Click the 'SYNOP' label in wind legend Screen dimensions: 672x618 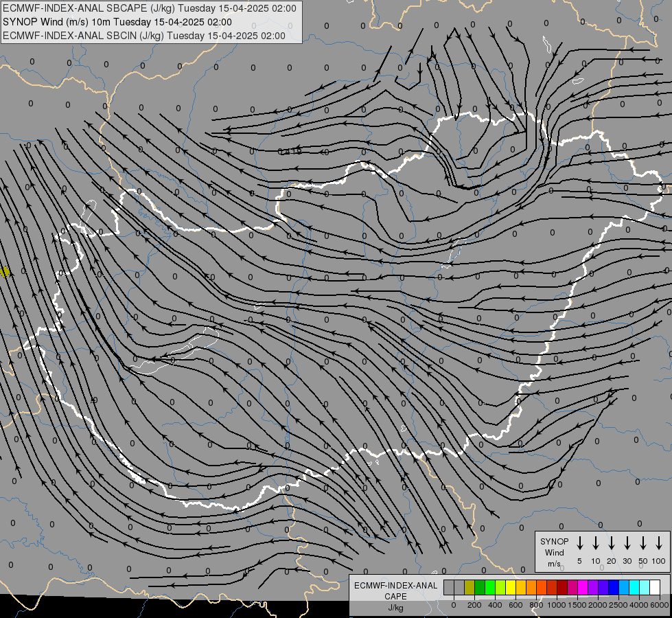pyautogui.click(x=554, y=541)
